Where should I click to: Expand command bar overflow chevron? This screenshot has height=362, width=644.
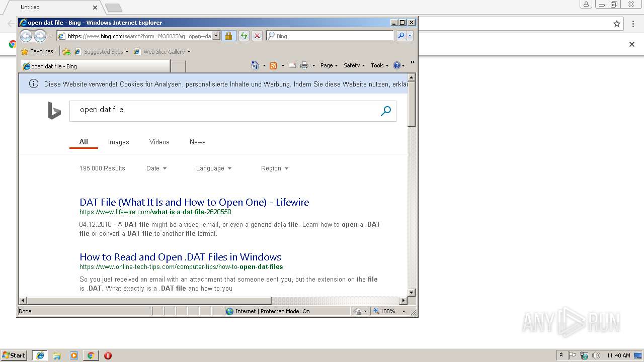[x=412, y=62]
